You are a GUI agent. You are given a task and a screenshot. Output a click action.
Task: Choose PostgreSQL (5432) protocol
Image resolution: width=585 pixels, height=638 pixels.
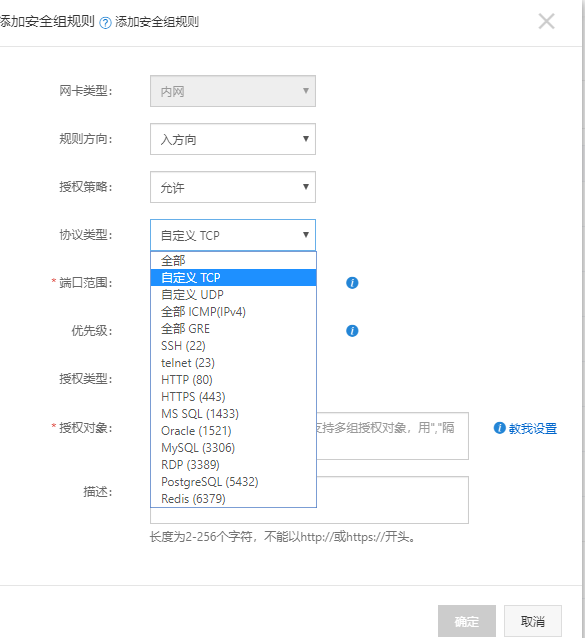click(x=234, y=482)
